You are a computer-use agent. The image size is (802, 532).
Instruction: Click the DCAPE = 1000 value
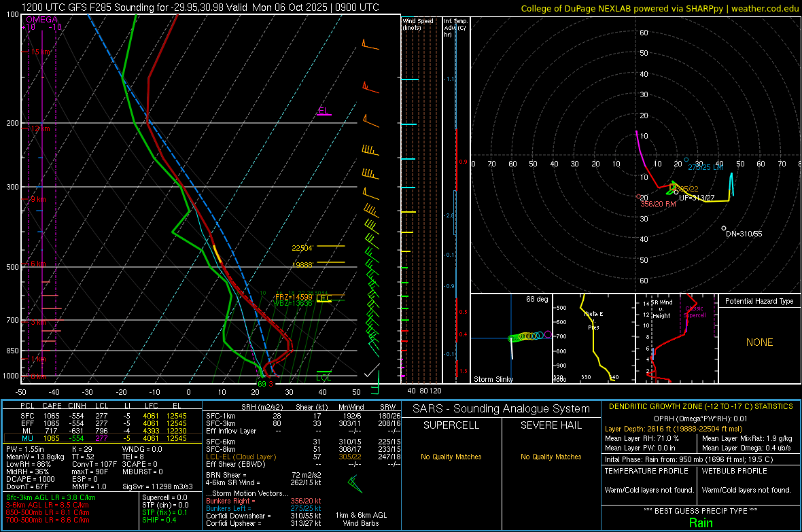[30, 479]
